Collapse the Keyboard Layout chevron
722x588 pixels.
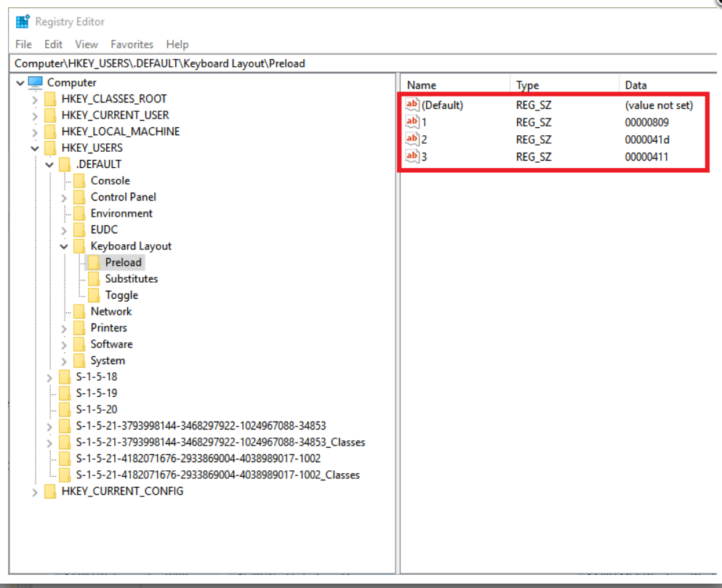[64, 246]
